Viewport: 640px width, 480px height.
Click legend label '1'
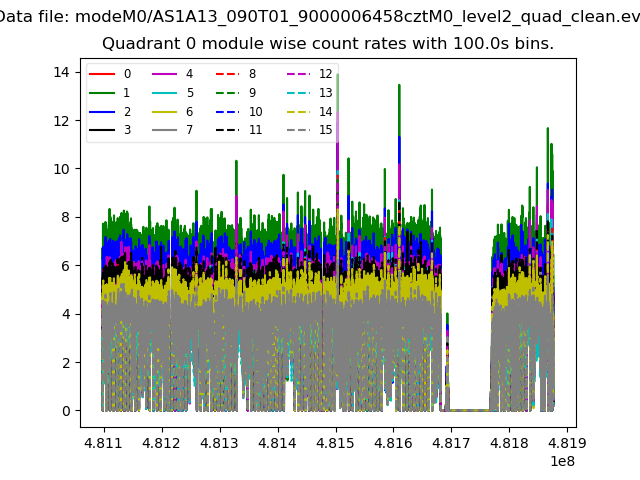pos(127,93)
